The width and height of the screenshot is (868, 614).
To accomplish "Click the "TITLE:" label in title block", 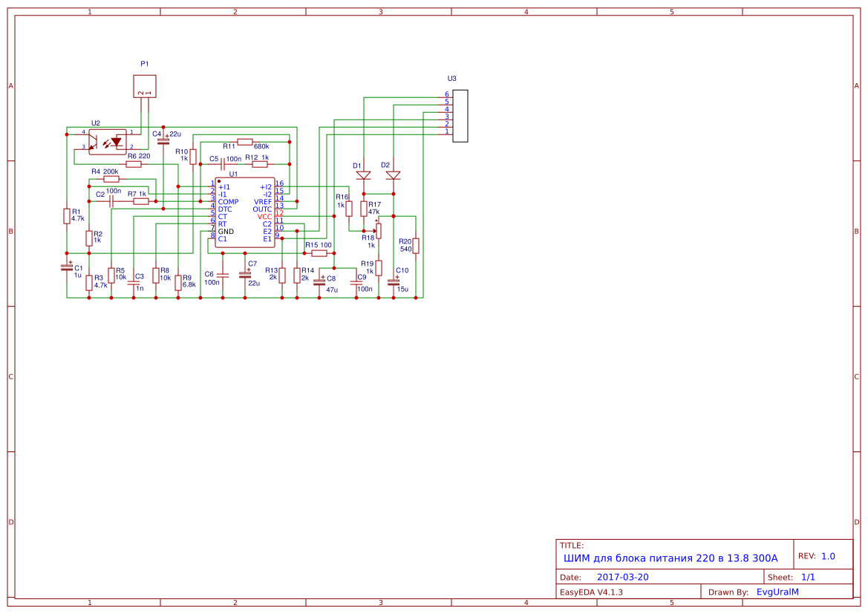I will (571, 546).
